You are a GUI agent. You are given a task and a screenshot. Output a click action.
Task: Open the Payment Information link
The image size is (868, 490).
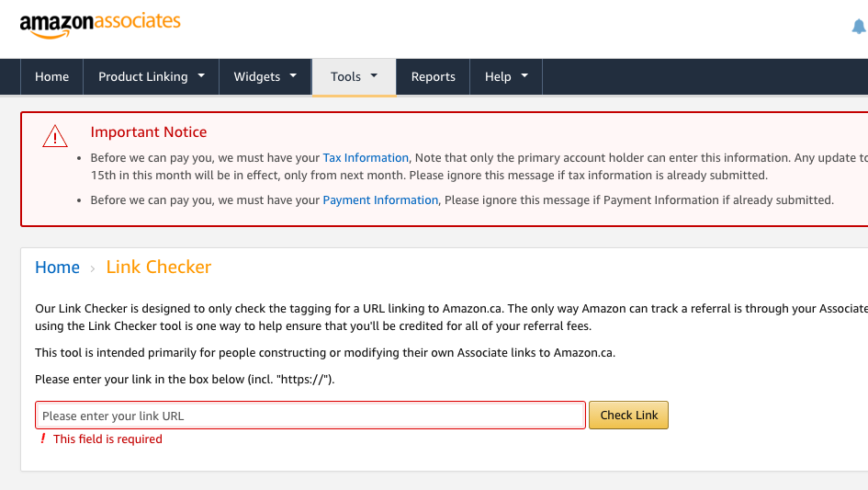pyautogui.click(x=380, y=200)
